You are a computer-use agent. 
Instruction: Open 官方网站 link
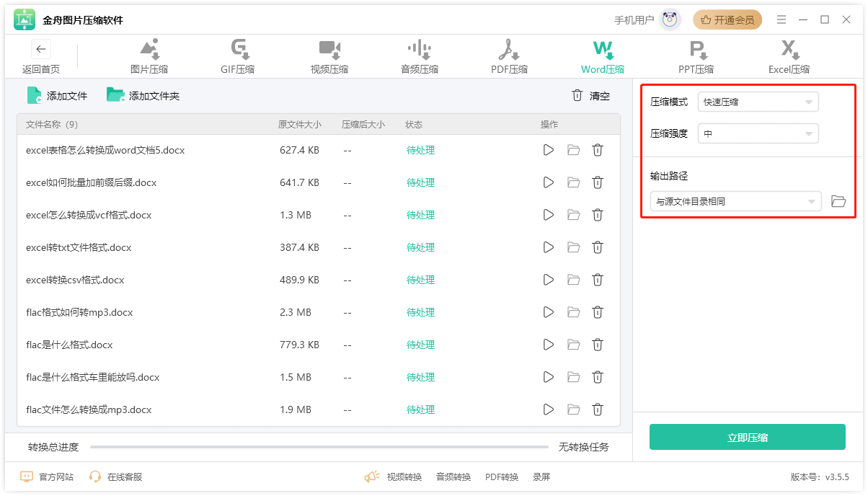coord(47,477)
